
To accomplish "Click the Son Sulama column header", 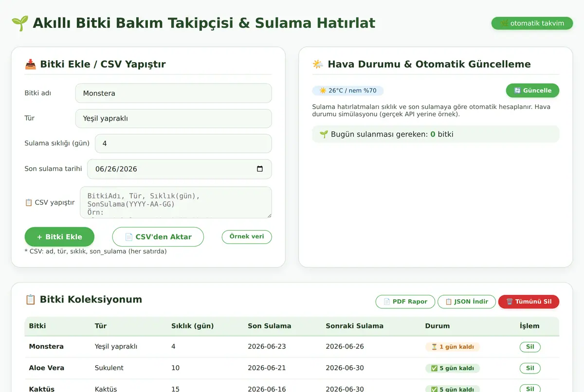I will point(269,326).
